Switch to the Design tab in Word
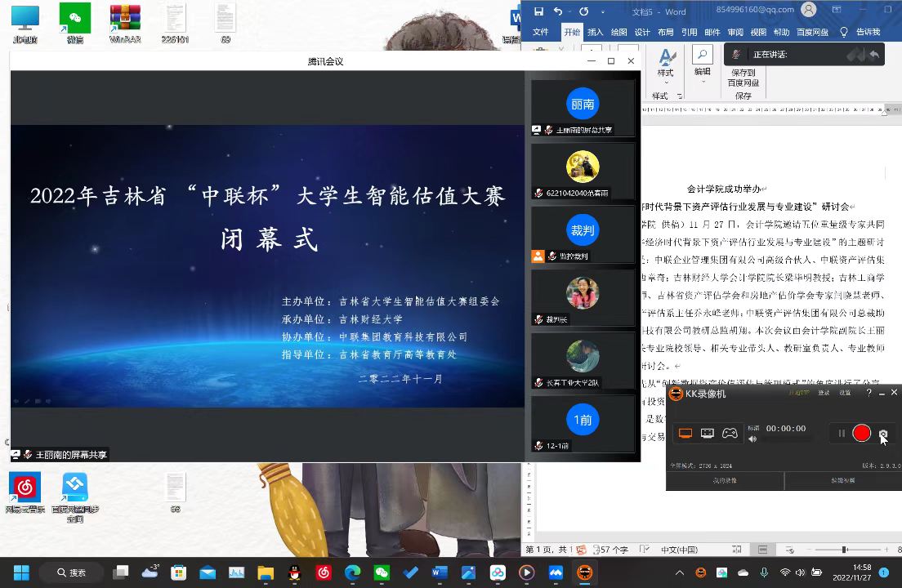 pos(642,32)
